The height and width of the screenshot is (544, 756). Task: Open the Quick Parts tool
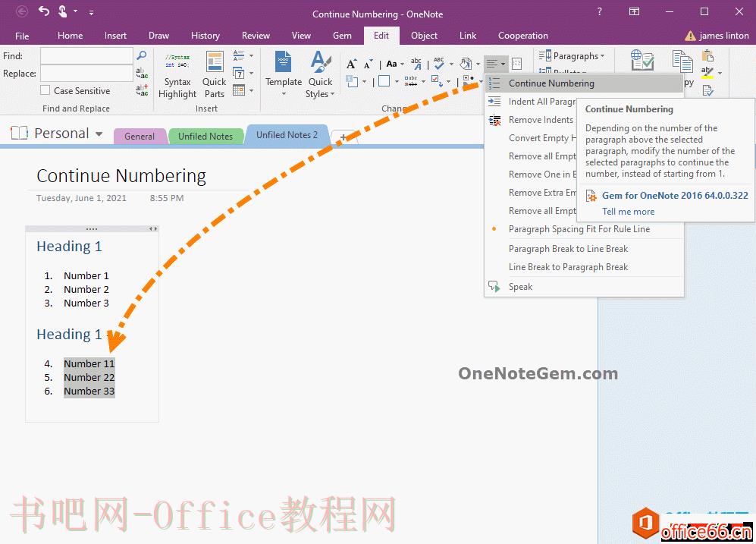214,75
